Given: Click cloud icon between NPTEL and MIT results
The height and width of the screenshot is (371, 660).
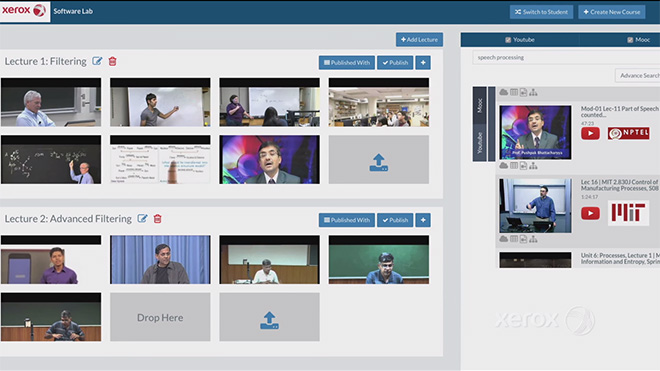Looking at the screenshot, I should click(503, 166).
